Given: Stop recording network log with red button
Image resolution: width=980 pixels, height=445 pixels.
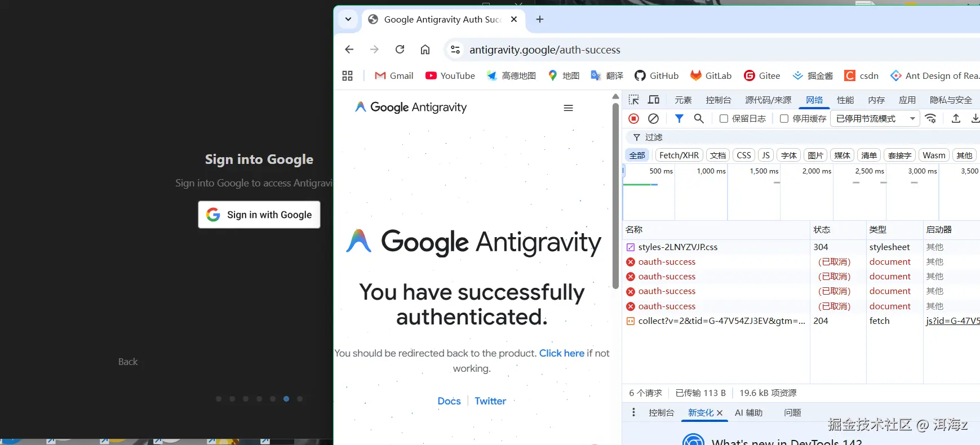Looking at the screenshot, I should coord(633,118).
